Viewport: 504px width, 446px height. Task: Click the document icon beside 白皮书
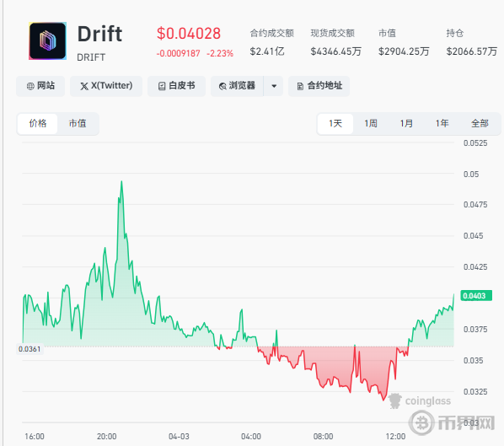pos(162,86)
